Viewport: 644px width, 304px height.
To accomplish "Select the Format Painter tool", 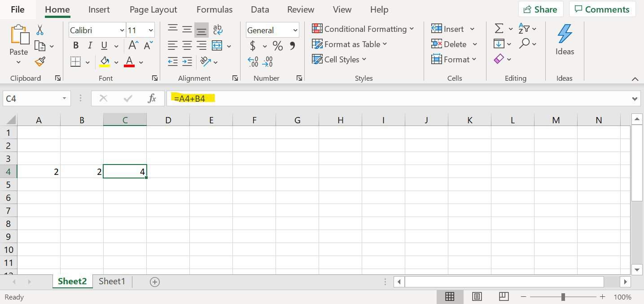I will pyautogui.click(x=40, y=61).
